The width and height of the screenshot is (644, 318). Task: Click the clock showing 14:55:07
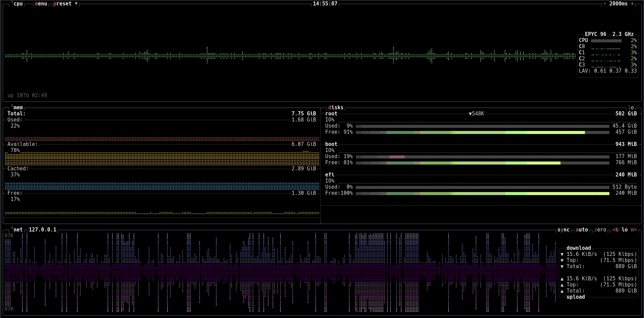tap(325, 4)
